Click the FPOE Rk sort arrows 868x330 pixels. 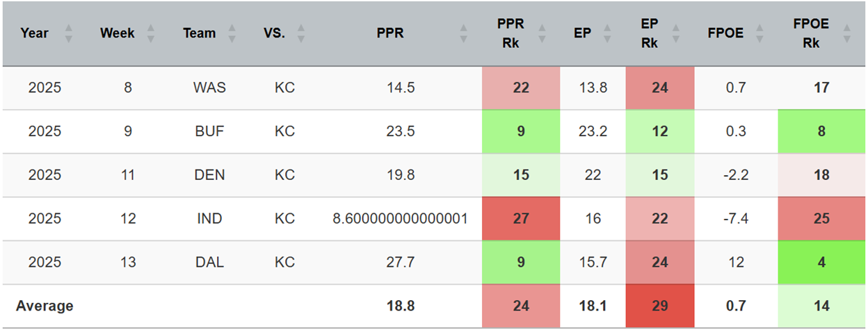pos(846,33)
